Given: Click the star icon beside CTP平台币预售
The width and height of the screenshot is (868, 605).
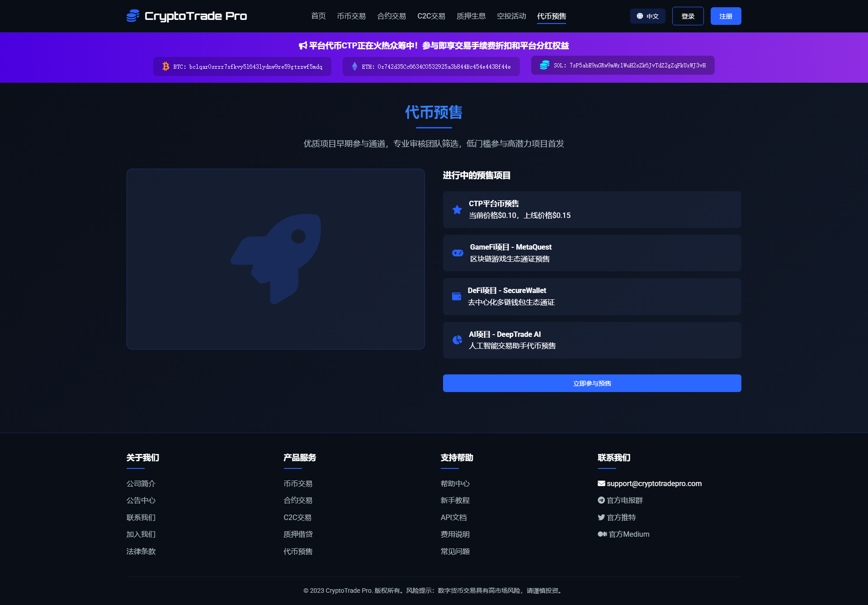Looking at the screenshot, I should coord(457,209).
